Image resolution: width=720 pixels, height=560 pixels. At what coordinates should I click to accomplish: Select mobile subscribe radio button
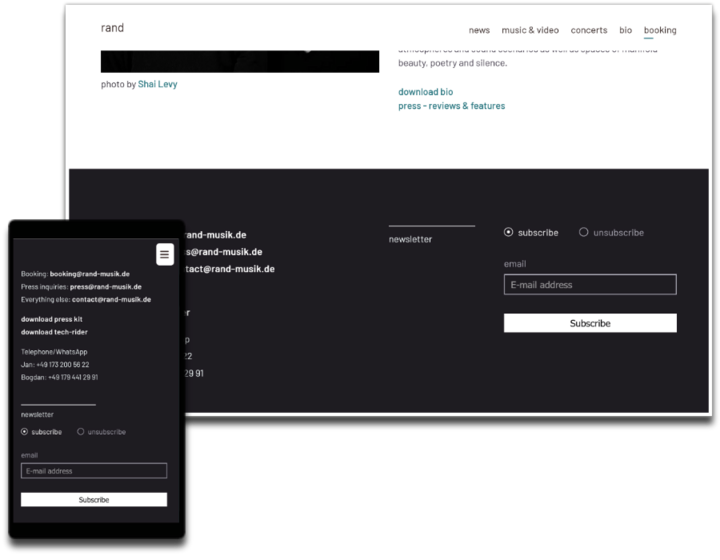pyautogui.click(x=24, y=432)
